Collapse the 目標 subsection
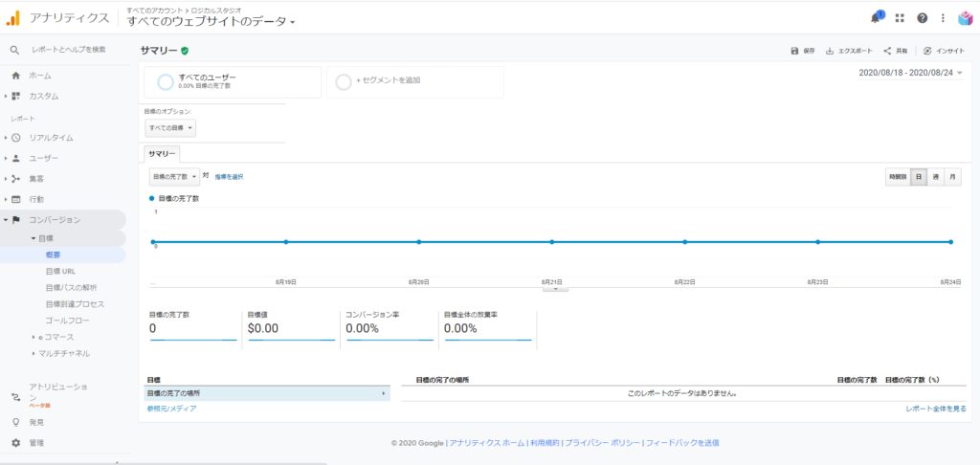The height and width of the screenshot is (465, 980). click(x=33, y=239)
